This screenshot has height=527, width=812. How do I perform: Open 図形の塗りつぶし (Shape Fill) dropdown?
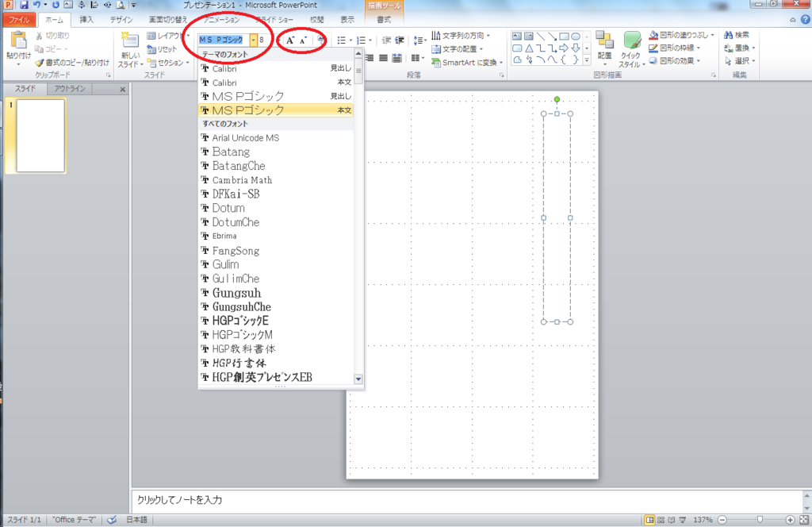click(681, 35)
